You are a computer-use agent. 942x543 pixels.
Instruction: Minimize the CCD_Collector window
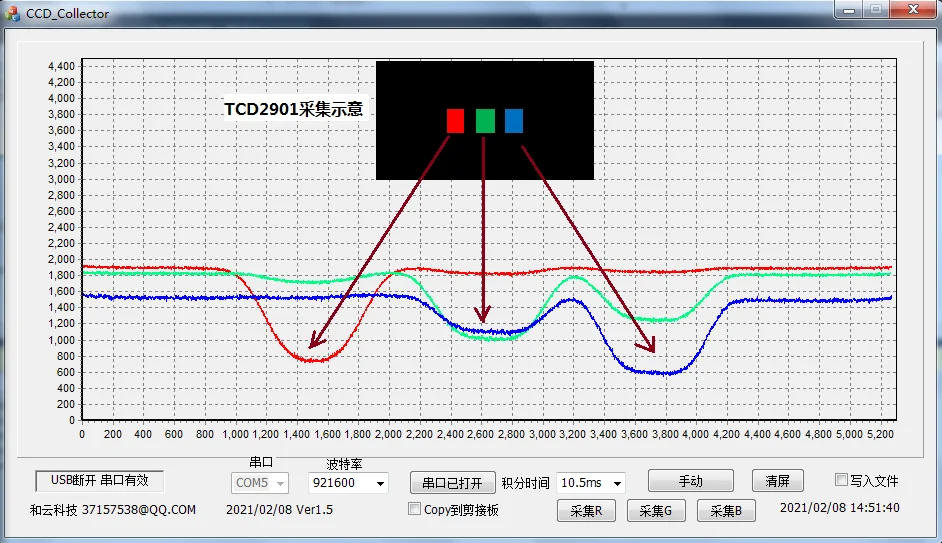coord(849,10)
